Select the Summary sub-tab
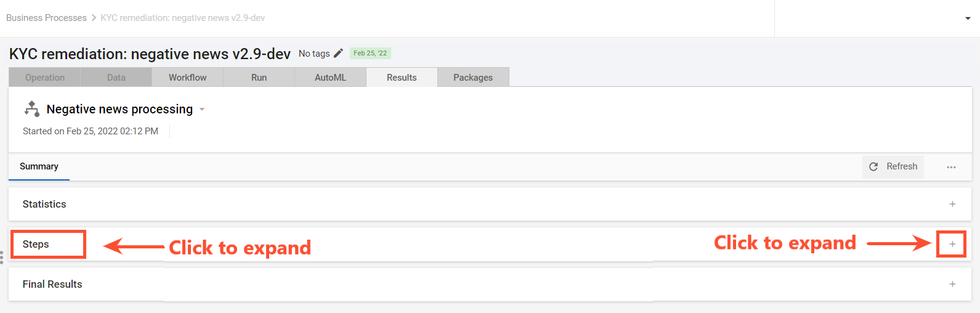This screenshot has width=980, height=313. pos(39,166)
